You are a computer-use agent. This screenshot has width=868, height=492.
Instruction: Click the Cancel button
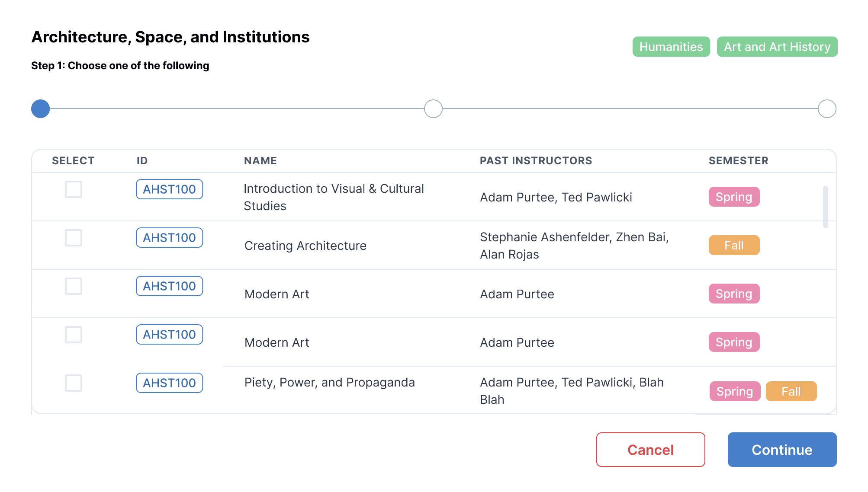(x=650, y=450)
